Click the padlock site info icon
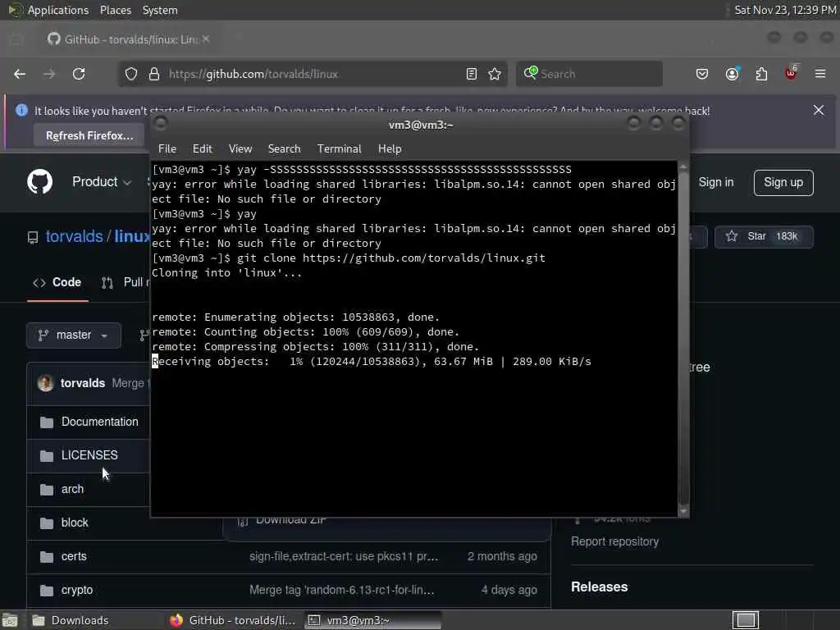This screenshot has height=630, width=840. click(154, 74)
